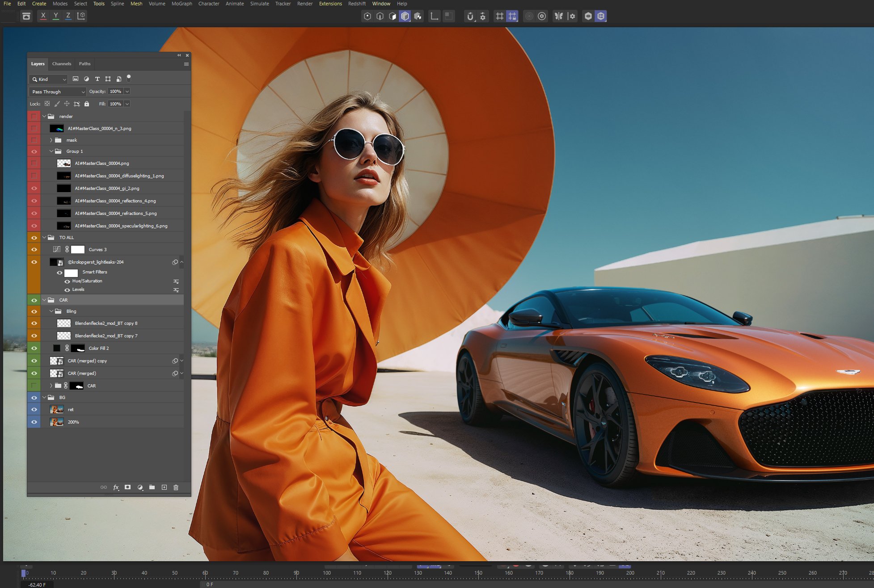874x588 pixels.
Task: Filter layers by type with the T icon
Action: pyautogui.click(x=97, y=79)
